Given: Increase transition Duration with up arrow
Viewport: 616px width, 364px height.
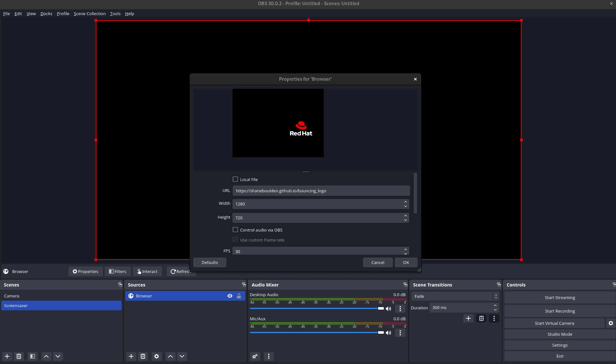Looking at the screenshot, I should coord(495,305).
